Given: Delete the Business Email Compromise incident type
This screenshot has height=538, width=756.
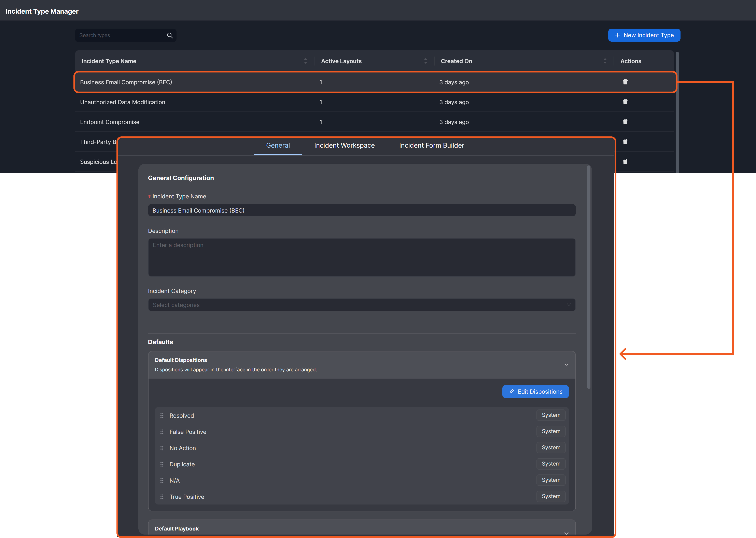Looking at the screenshot, I should coord(625,82).
